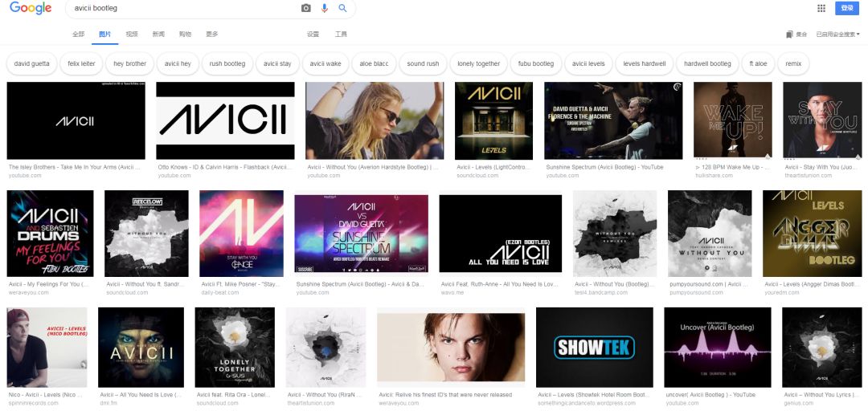Select the "david guetta" suggestion chip
The height and width of the screenshot is (411, 868).
[x=32, y=63]
